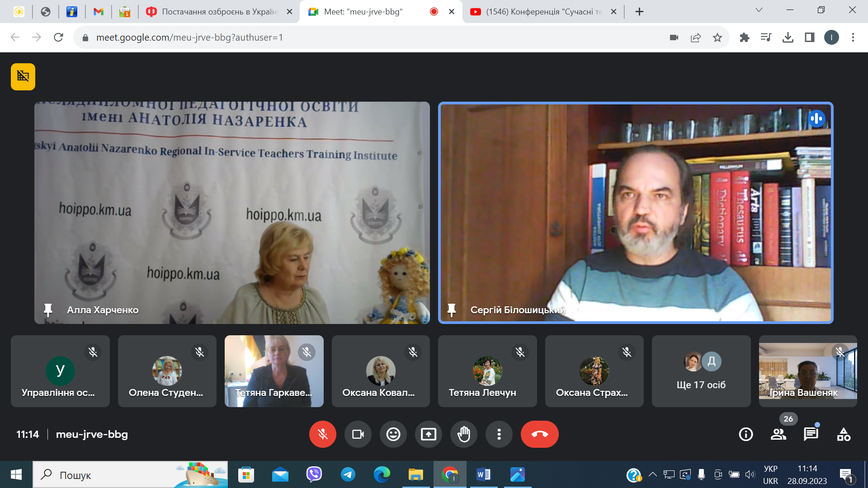Click the yellow captions-off badge
868x488 pixels.
[23, 77]
